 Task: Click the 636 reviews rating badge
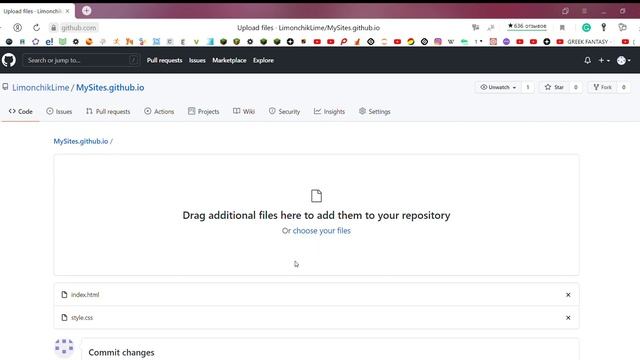527,26
